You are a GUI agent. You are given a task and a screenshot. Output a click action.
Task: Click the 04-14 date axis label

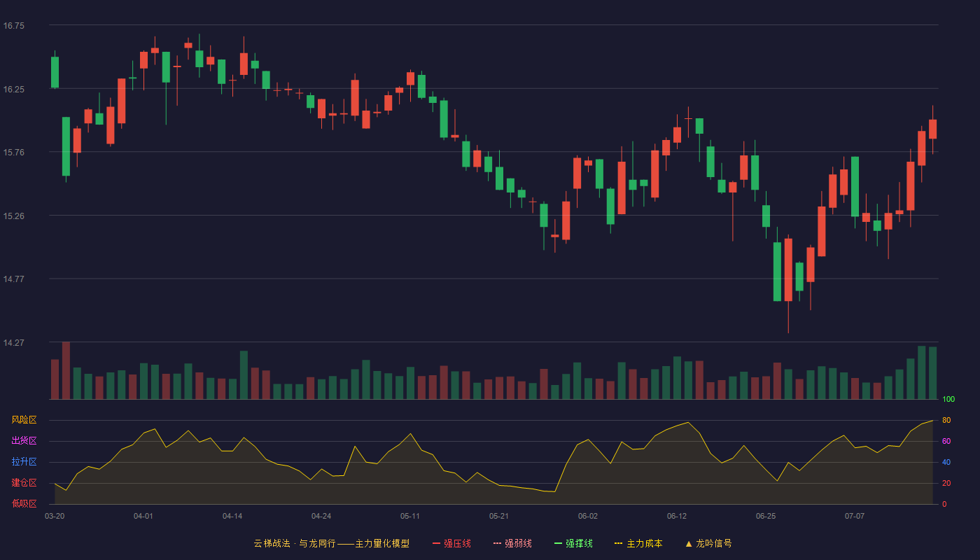(x=232, y=516)
